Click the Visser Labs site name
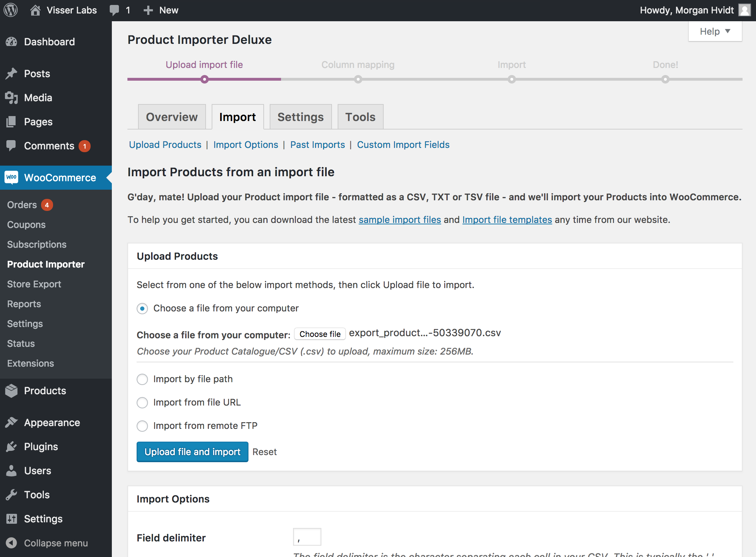Screen dimensions: 756x557 (71, 10)
